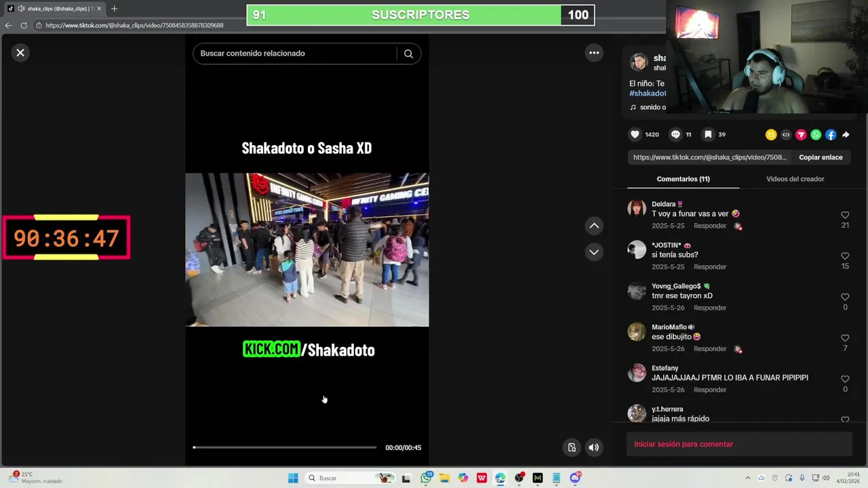Viewport: 868px width, 488px height.
Task: Reply to Deidara's comment via Responder
Action: coord(710,226)
